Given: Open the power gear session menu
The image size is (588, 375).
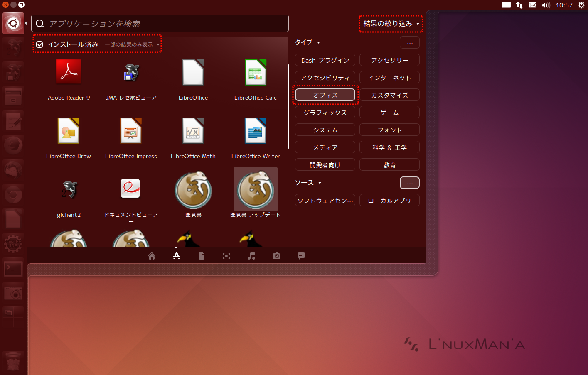Looking at the screenshot, I should point(581,5).
